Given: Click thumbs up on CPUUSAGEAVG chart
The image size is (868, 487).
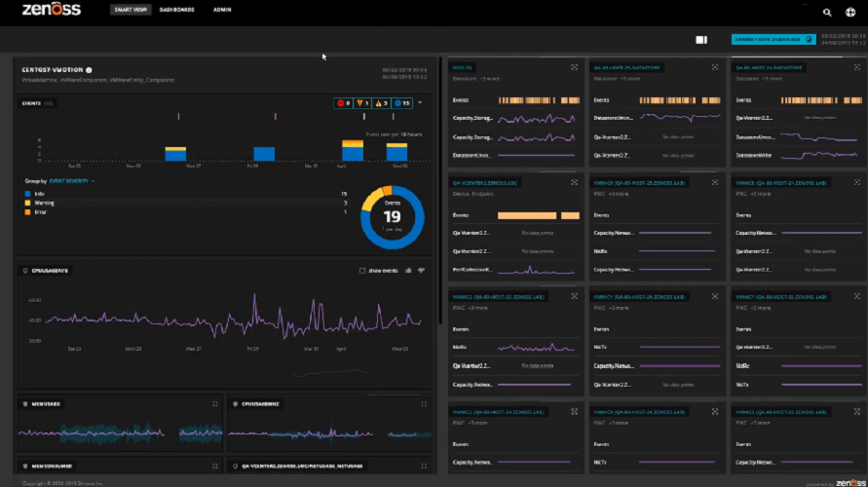Looking at the screenshot, I should (408, 271).
